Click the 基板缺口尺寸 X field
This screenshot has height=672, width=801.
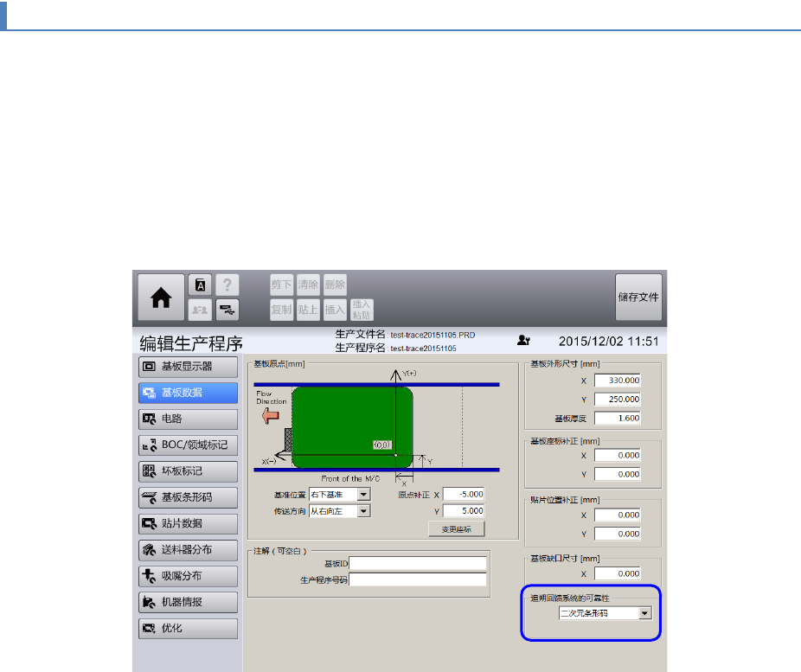[x=617, y=574]
